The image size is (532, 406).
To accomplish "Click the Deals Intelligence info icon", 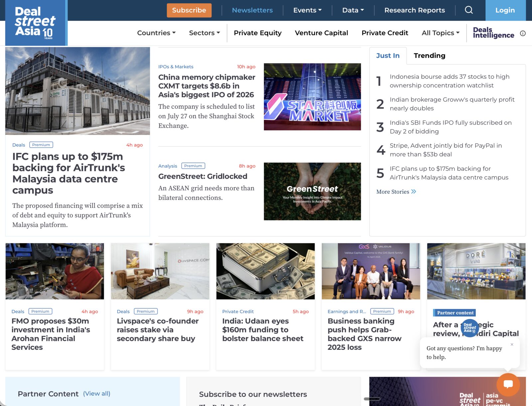I will tap(523, 33).
